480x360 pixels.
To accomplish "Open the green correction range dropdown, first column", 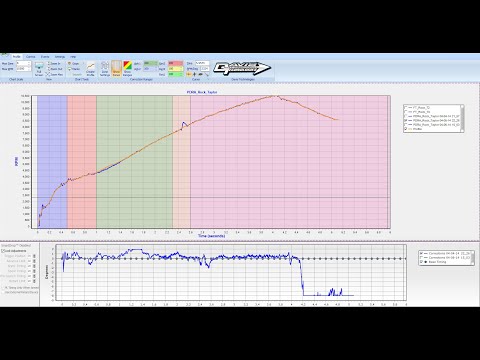I will tap(150, 63).
